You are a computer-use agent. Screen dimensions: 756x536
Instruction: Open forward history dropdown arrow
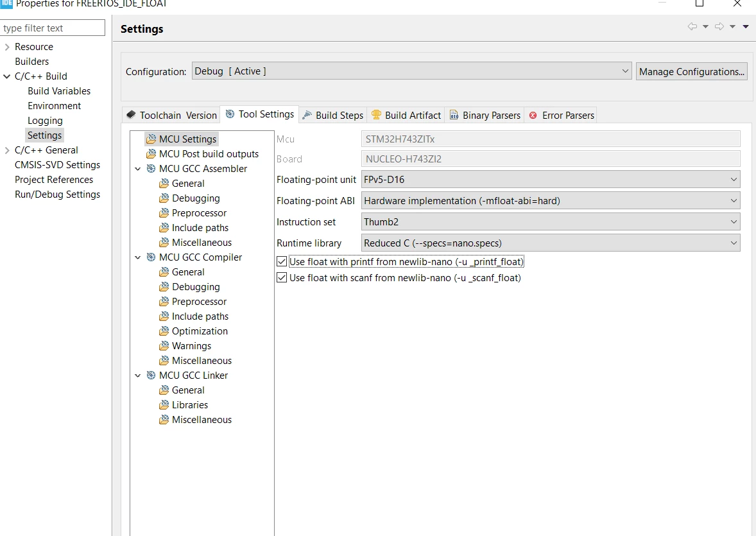(x=732, y=26)
